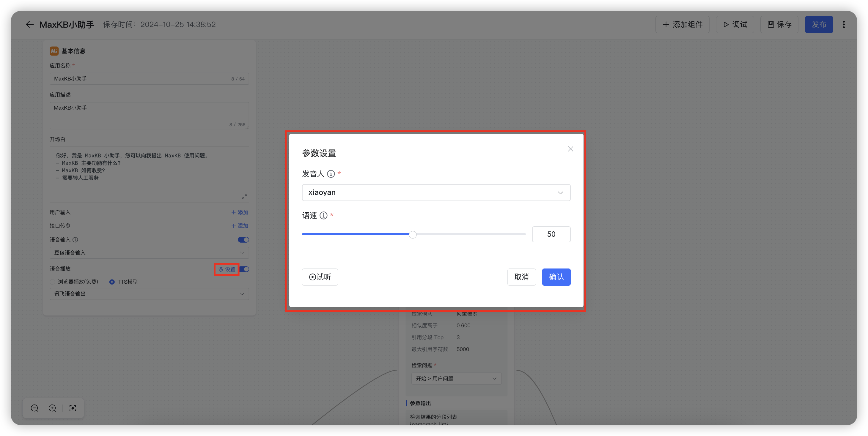Close the 参数设置 dialog

[570, 149]
